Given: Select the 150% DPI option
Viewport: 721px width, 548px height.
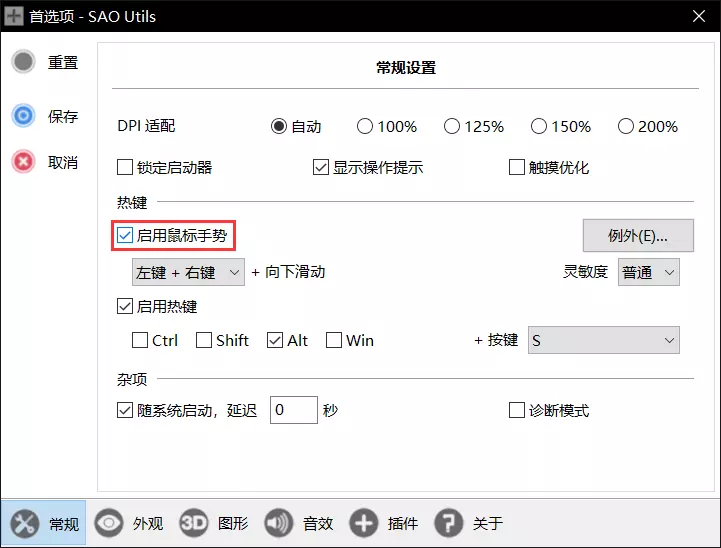Looking at the screenshot, I should click(538, 126).
